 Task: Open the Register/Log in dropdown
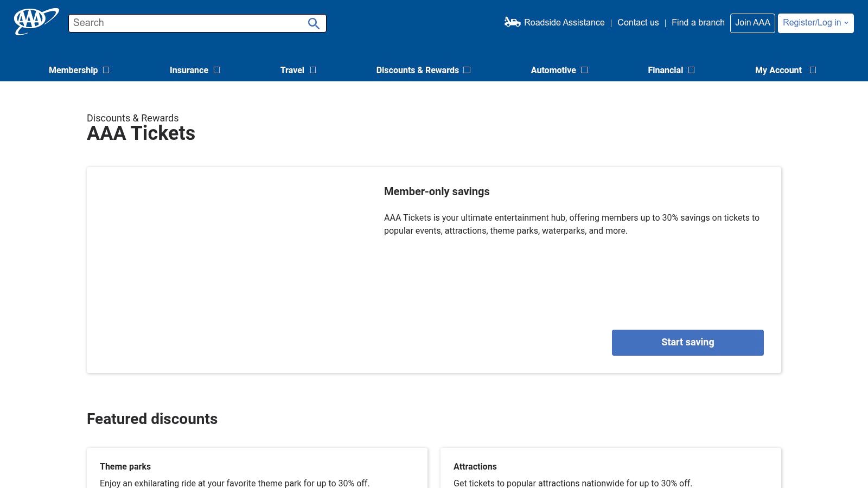pyautogui.click(x=816, y=23)
